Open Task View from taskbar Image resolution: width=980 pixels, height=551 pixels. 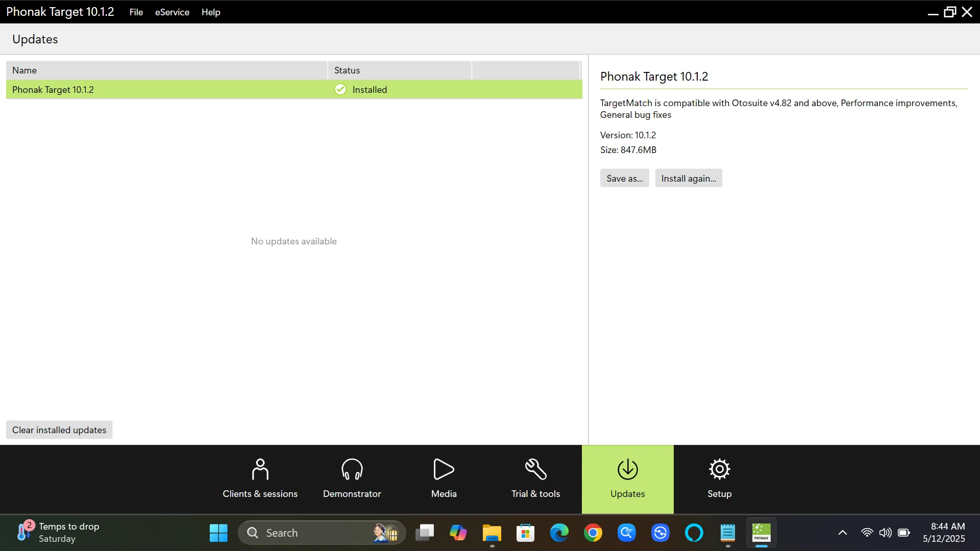[424, 533]
